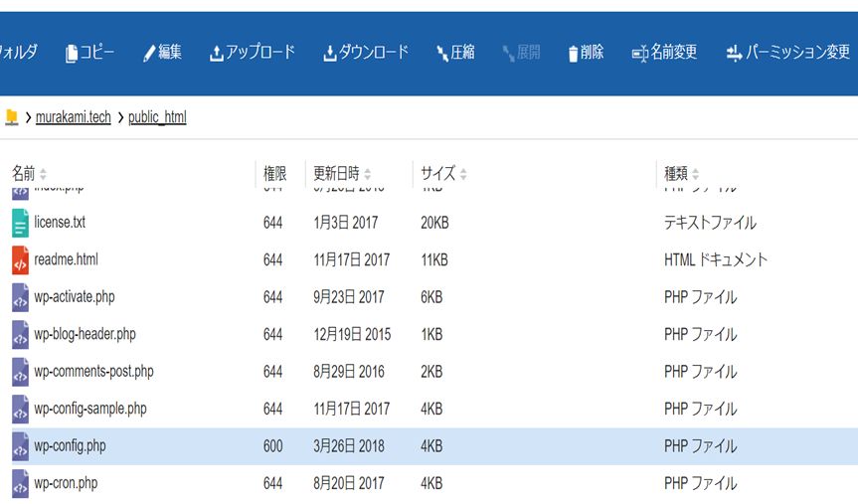The width and height of the screenshot is (858, 504).
Task: Sort by Updated date (更新日時) column
Action: (342, 174)
